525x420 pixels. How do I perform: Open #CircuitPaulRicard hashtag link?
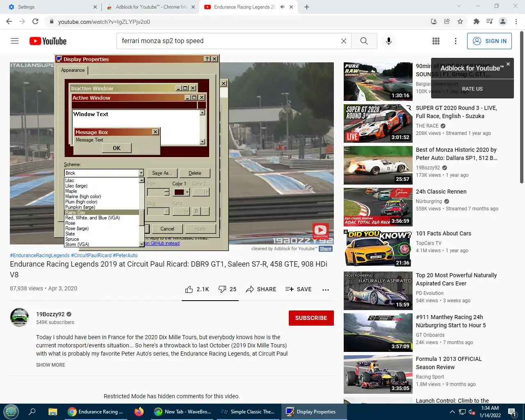point(91,255)
